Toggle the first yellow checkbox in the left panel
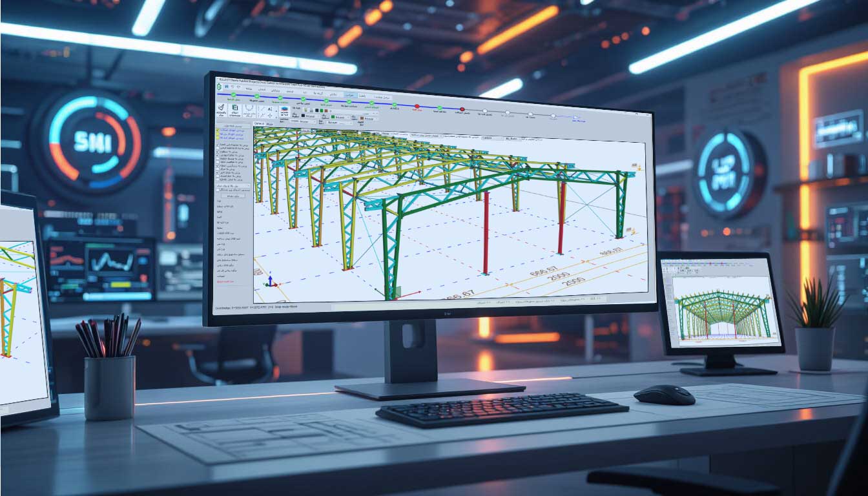This screenshot has width=868, height=496. point(218,130)
